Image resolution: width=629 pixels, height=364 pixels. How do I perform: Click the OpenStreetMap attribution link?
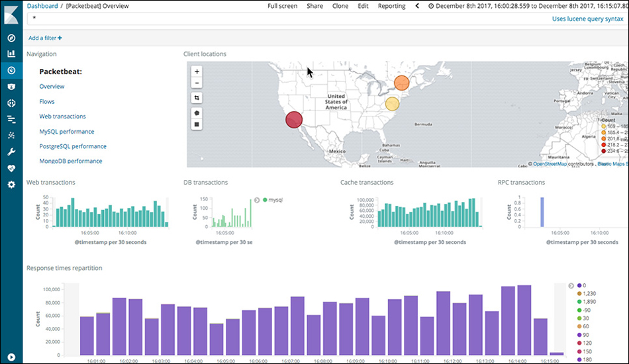pyautogui.click(x=550, y=164)
